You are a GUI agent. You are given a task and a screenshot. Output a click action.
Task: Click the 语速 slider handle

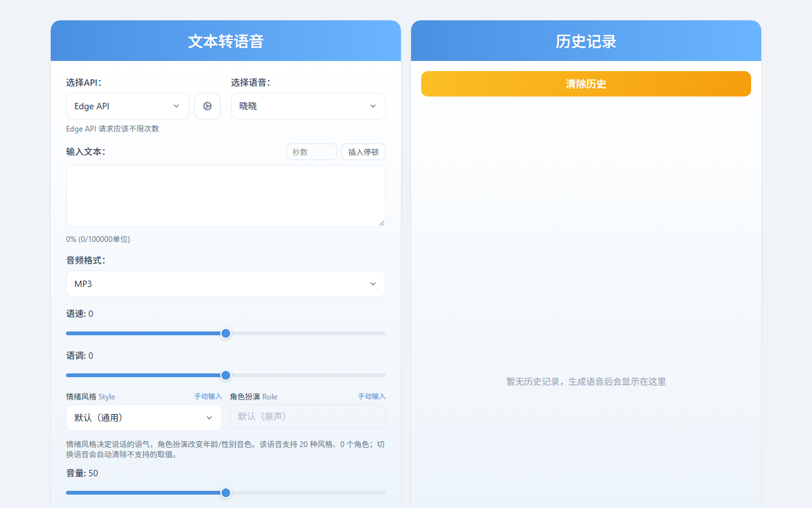pyautogui.click(x=226, y=333)
